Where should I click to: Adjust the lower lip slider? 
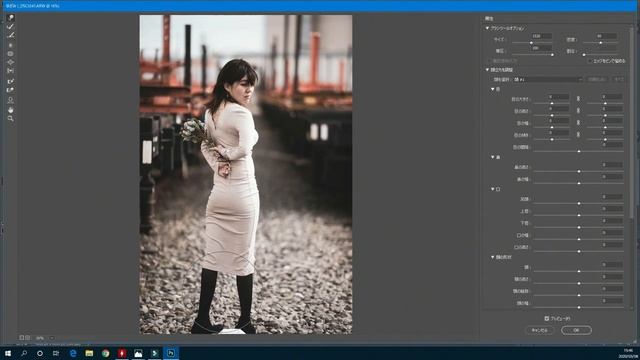pyautogui.click(x=578, y=227)
